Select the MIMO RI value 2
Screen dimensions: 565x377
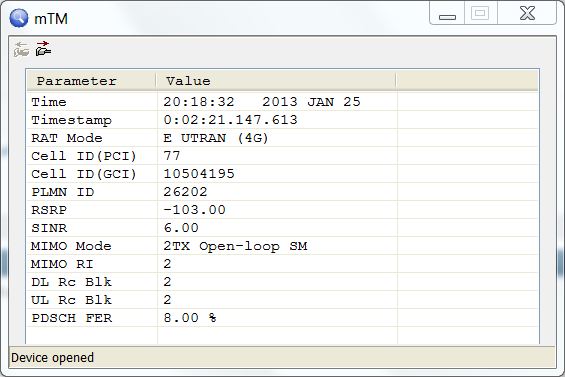click(x=167, y=264)
